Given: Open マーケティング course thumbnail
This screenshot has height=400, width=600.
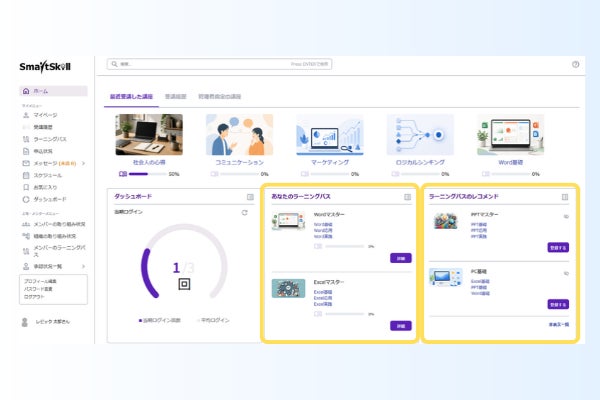Looking at the screenshot, I should (330, 135).
